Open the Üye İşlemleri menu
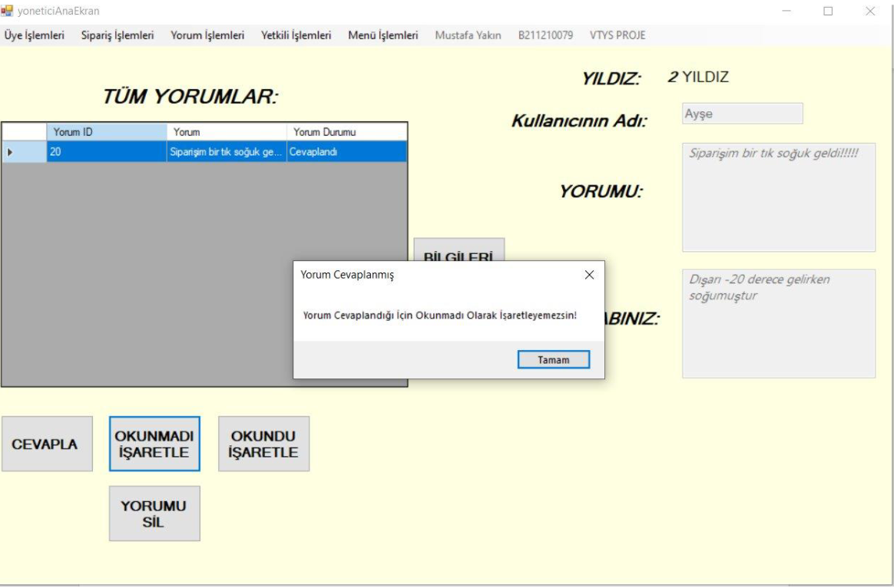The width and height of the screenshot is (894, 588). tap(35, 35)
